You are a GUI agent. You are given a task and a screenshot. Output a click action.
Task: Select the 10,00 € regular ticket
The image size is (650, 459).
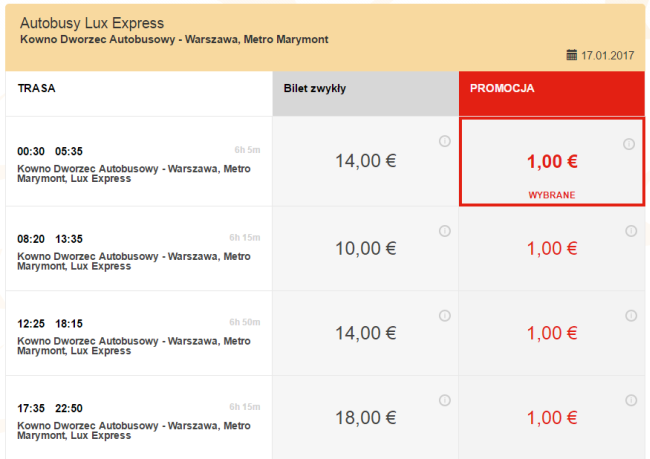click(x=365, y=249)
